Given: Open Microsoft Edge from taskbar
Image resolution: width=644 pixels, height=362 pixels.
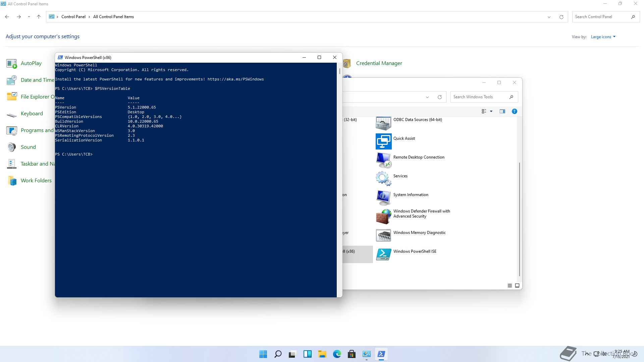Looking at the screenshot, I should pos(337,354).
